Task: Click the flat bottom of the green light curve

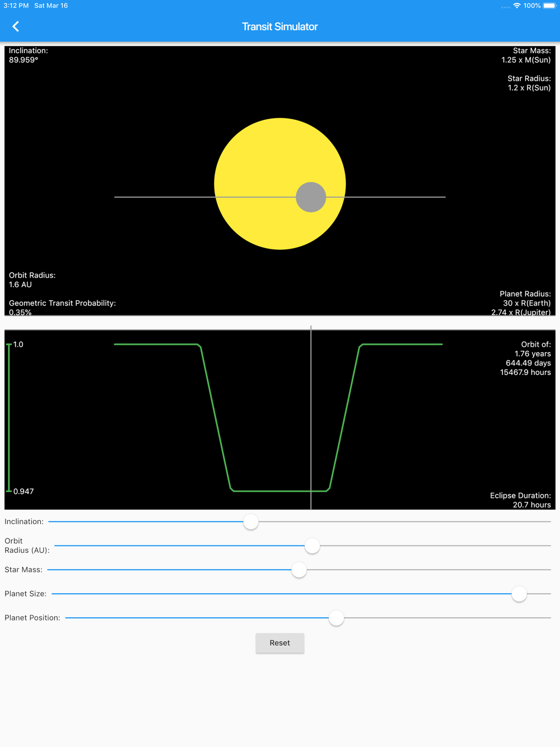Action: click(269, 491)
